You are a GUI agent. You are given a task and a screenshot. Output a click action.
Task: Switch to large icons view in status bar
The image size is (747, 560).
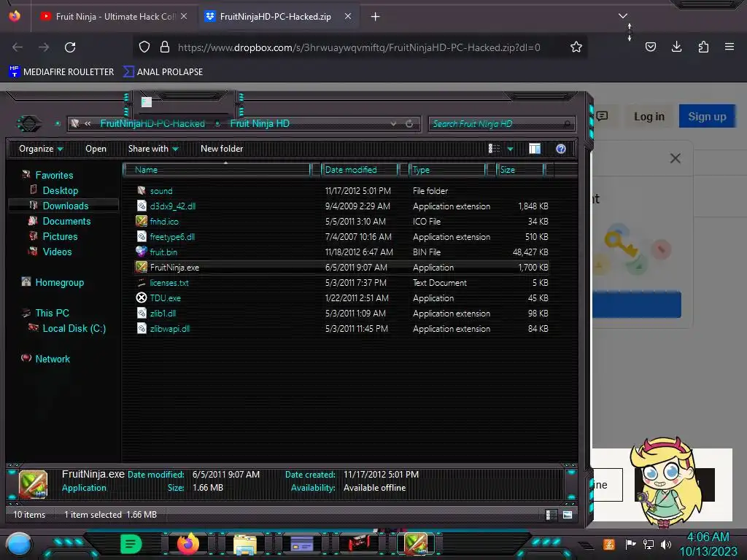[x=568, y=515]
